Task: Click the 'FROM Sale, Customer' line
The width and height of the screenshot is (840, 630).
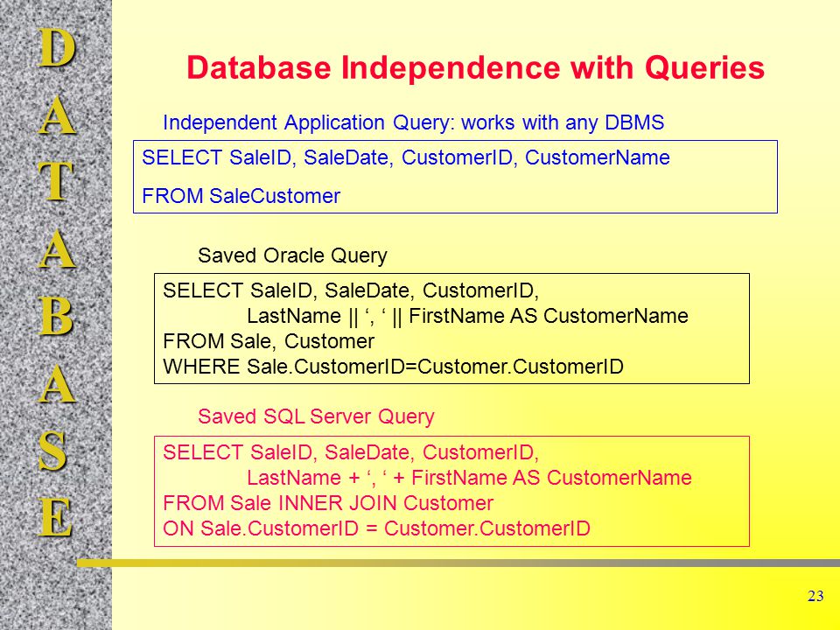Action: [x=269, y=341]
